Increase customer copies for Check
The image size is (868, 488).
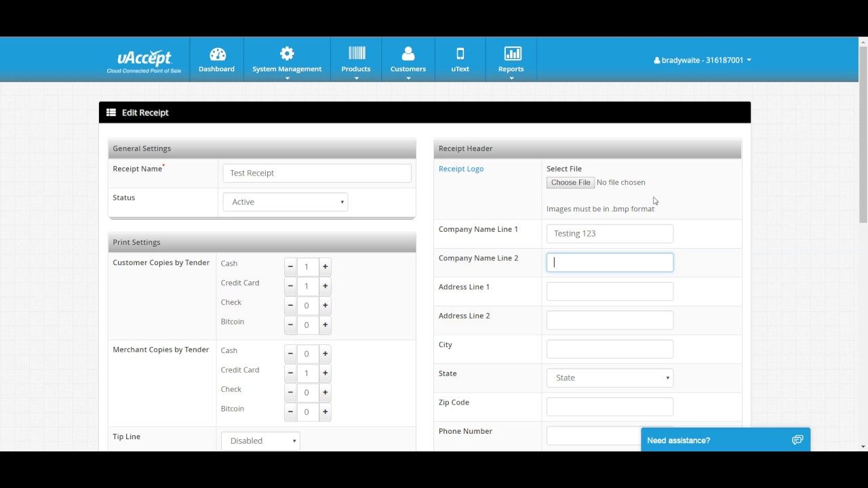325,306
